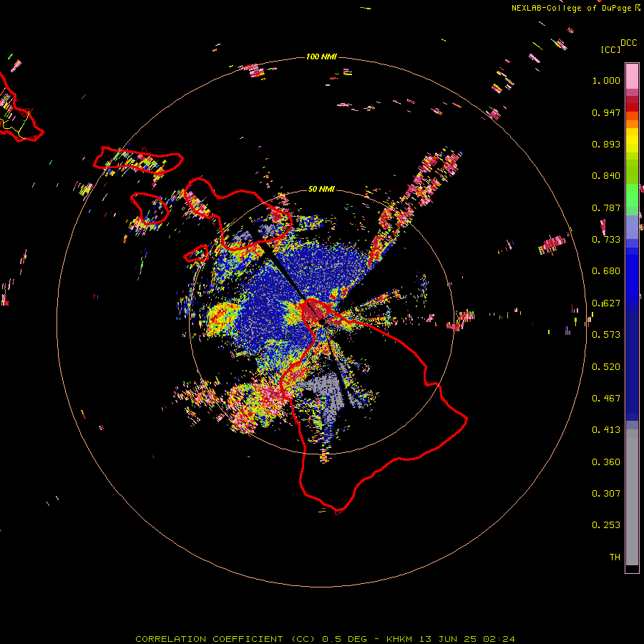Click the 0.573 legend value

point(606,335)
